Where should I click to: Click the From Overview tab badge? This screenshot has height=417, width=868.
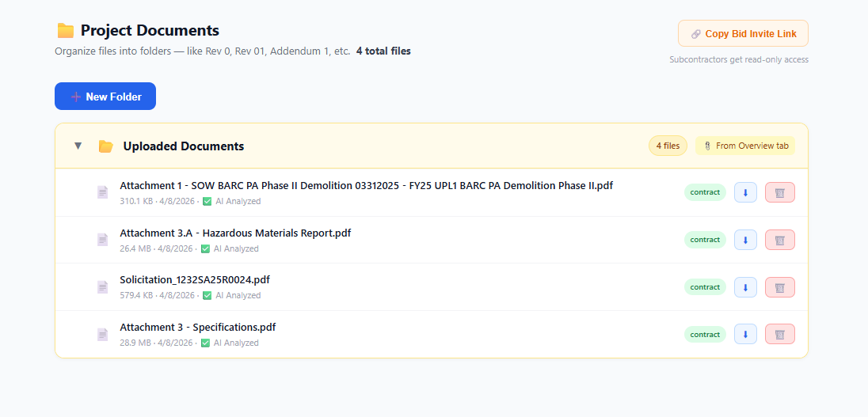click(745, 146)
